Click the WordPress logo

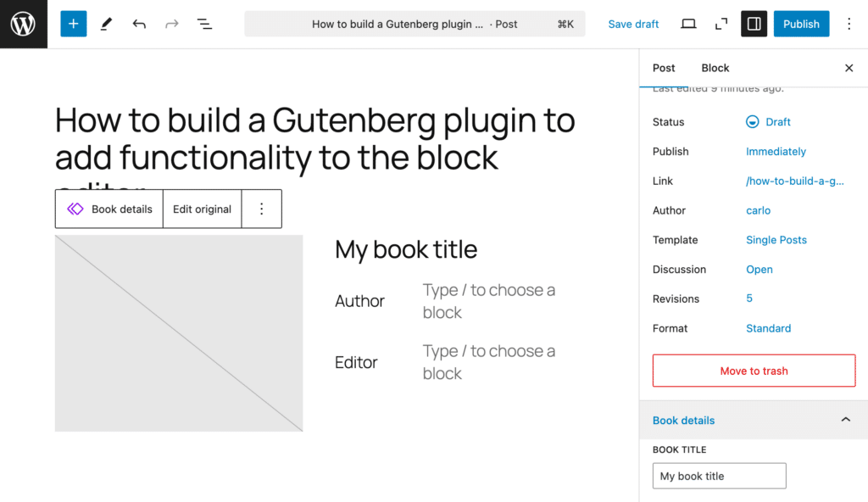(23, 24)
